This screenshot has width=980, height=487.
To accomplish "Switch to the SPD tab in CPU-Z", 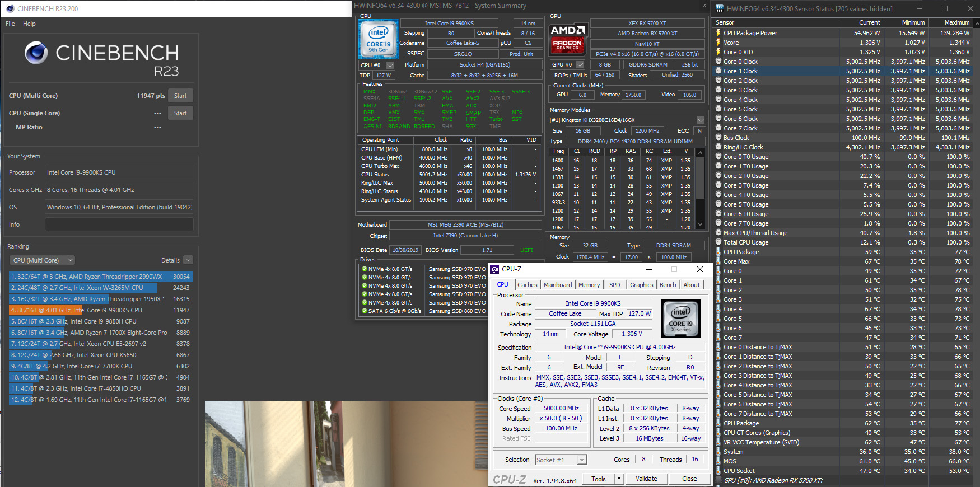I will point(614,285).
